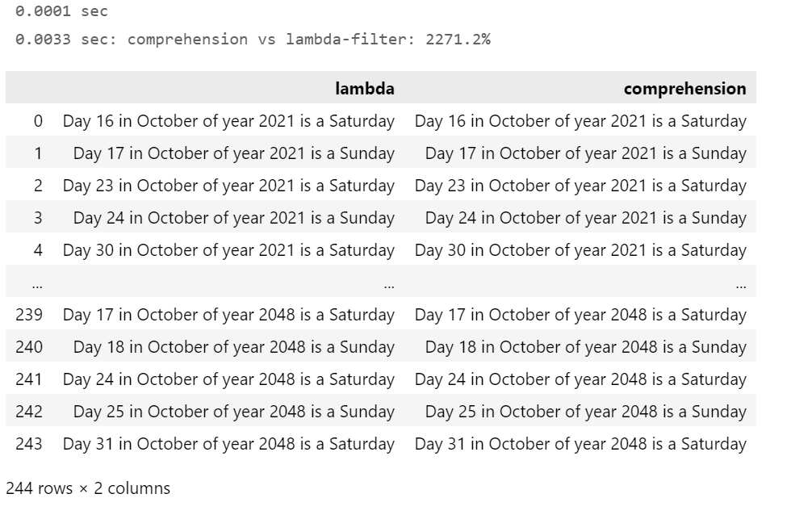Click the truncated rows ellipsis in index column
The width and height of the screenshot is (812, 519).
pyautogui.click(x=37, y=285)
